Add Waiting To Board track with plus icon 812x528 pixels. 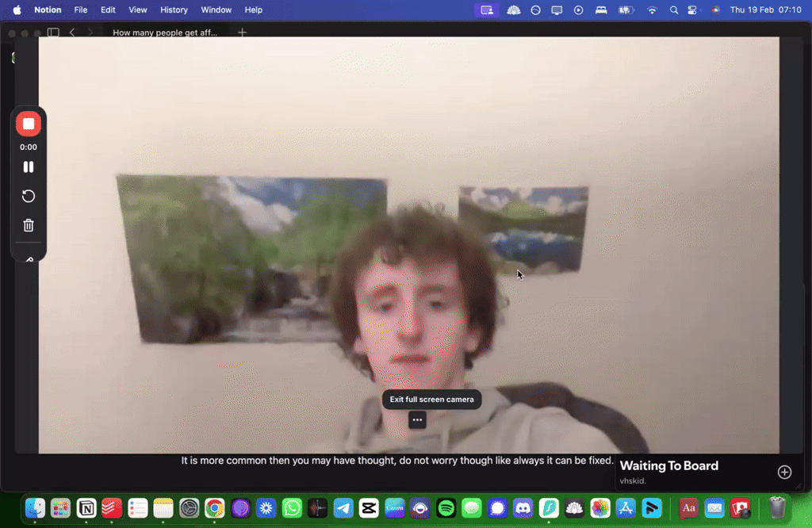784,472
